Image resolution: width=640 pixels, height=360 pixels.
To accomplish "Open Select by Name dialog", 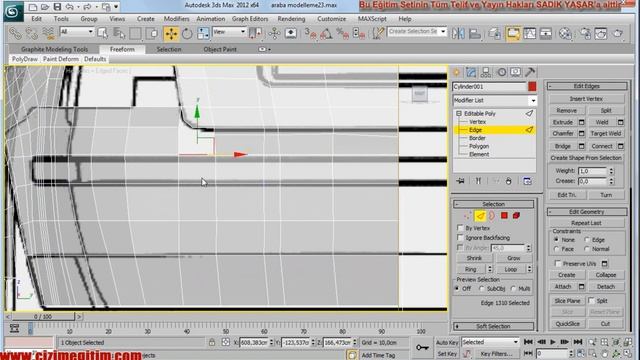I will pos(119,33).
